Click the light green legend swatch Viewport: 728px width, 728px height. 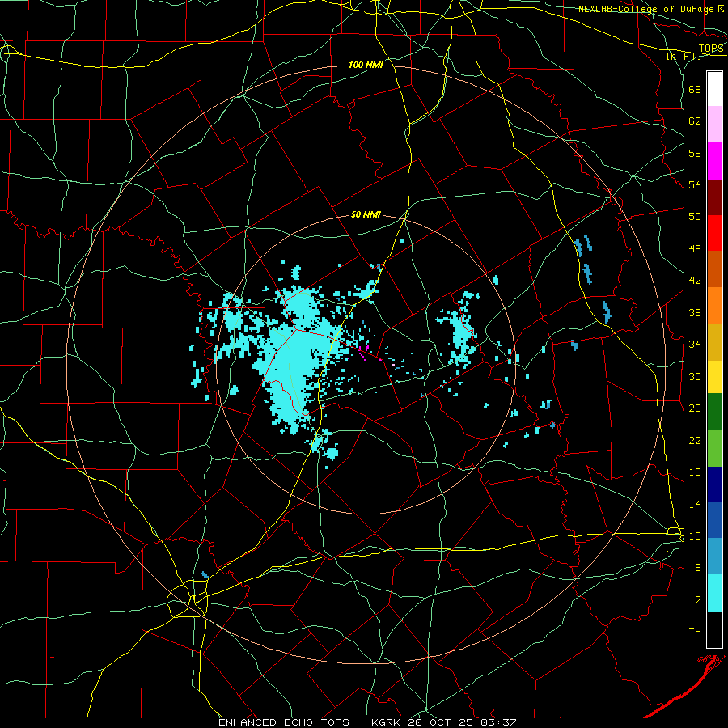coord(714,448)
